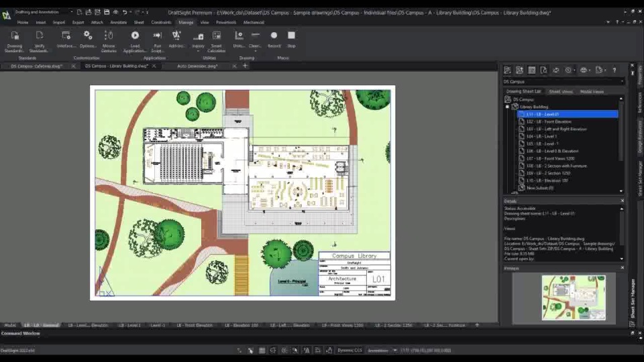The width and height of the screenshot is (644, 362).
Task: Switch to the Sheet Views tab
Action: click(561, 92)
